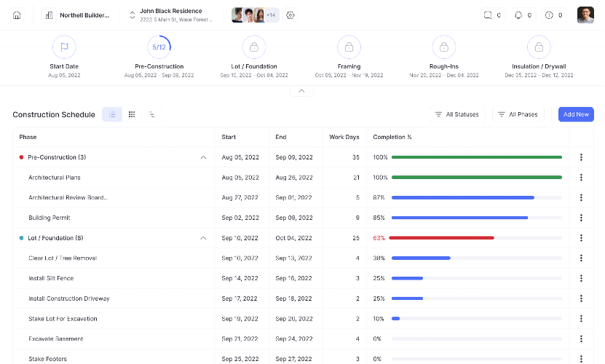
Task: Open the notifications bell icon
Action: coord(518,15)
